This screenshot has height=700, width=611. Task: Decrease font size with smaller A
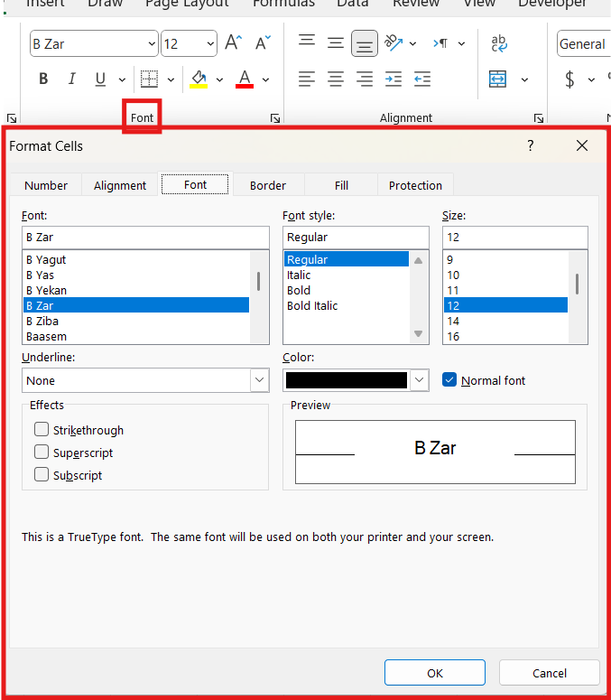click(263, 42)
